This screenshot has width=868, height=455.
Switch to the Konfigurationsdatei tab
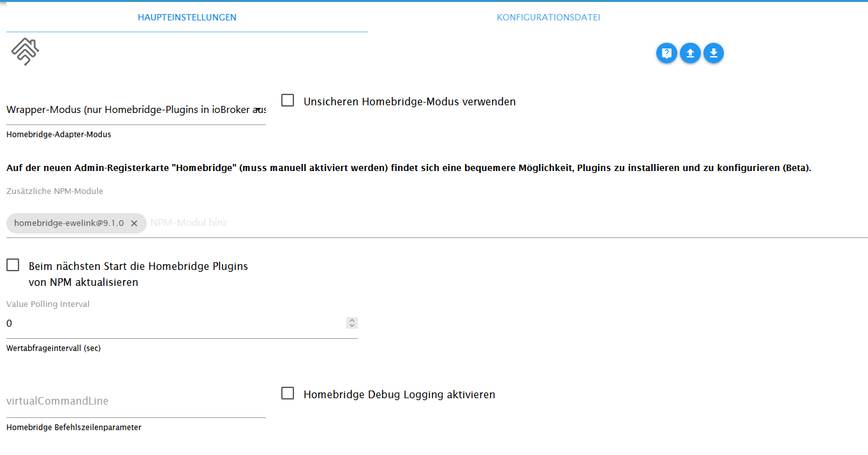coord(548,17)
